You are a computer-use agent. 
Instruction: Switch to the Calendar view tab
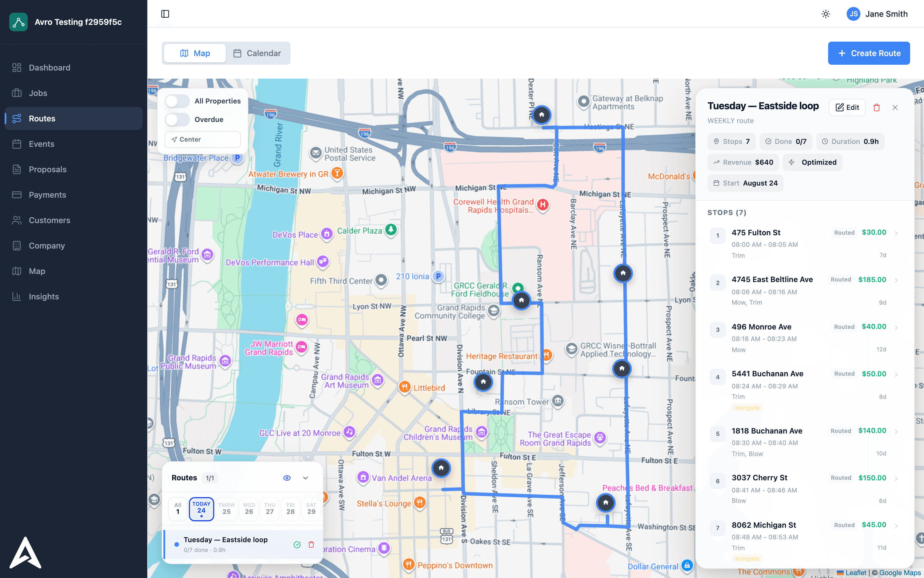257,53
